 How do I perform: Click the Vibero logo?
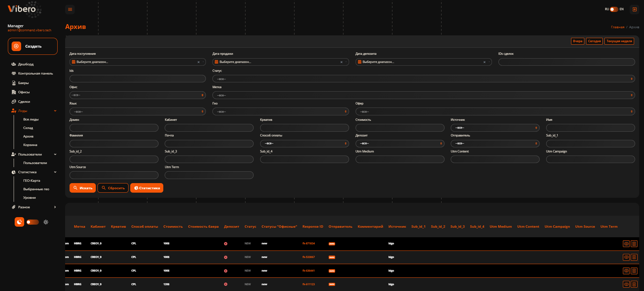24,9
